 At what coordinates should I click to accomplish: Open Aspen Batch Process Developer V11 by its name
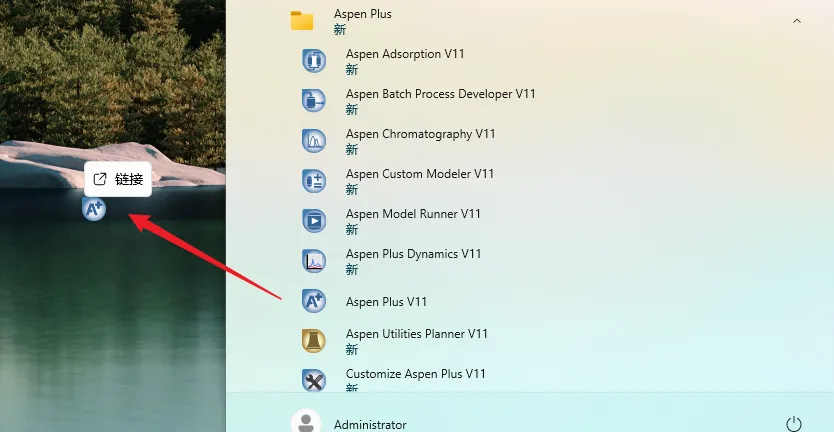pyautogui.click(x=440, y=94)
